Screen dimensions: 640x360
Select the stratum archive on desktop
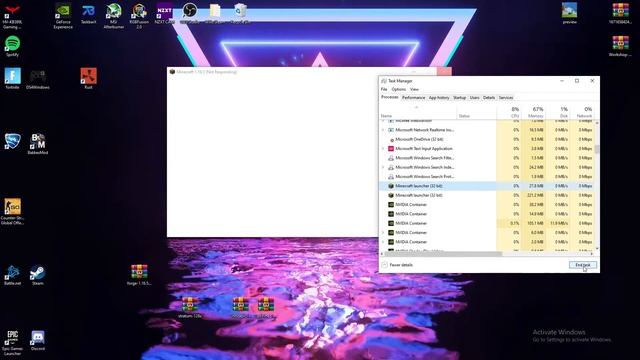pos(190,307)
